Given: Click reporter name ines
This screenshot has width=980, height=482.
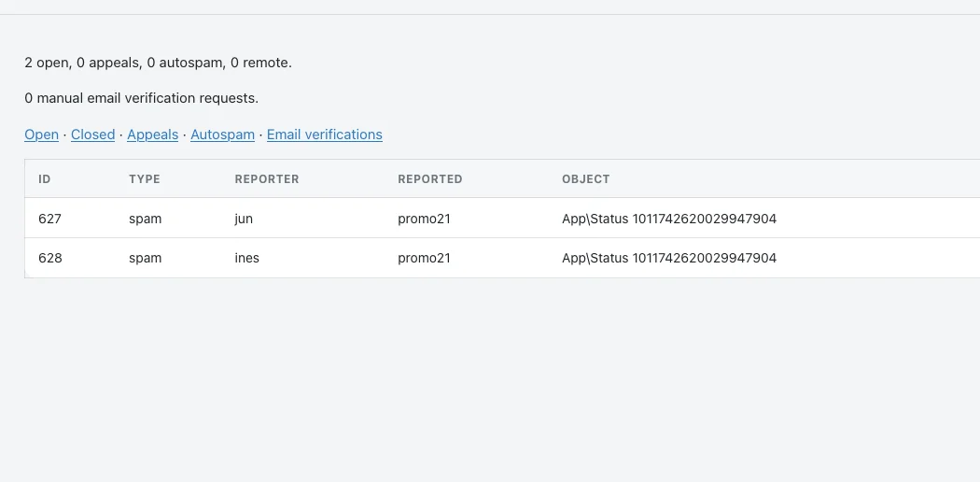Looking at the screenshot, I should point(247,258).
